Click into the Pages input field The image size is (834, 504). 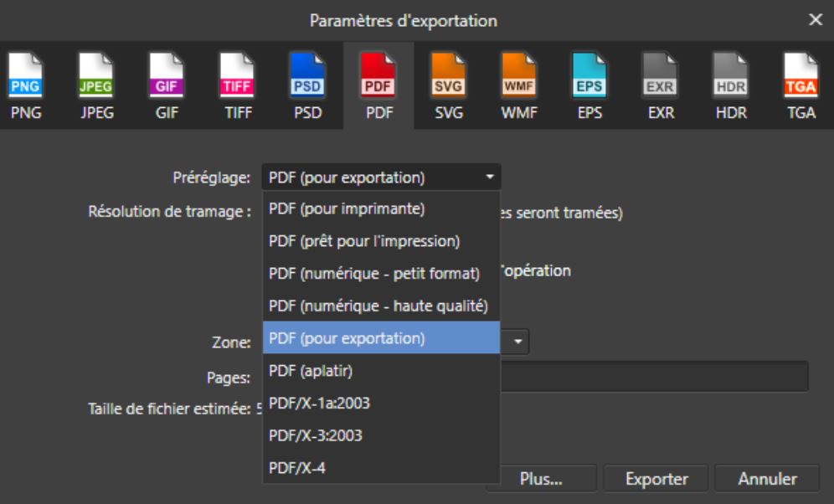pos(654,377)
